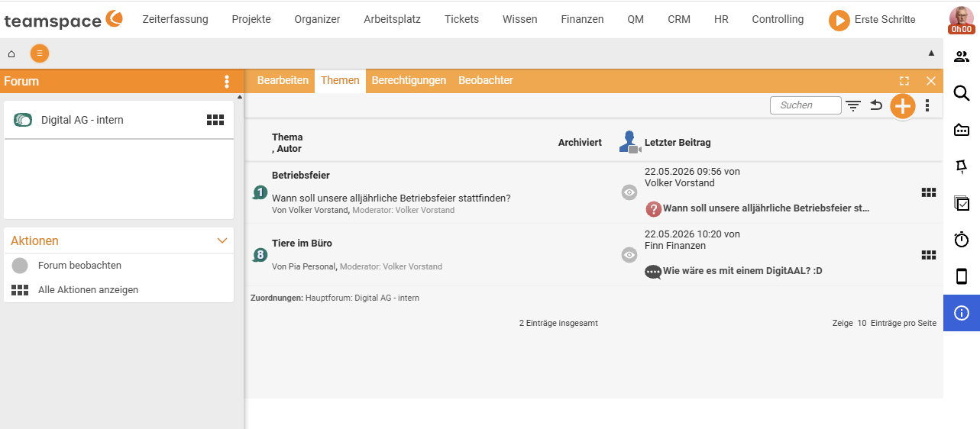Click the teamspace logo
980x429 pixels.
(63, 20)
